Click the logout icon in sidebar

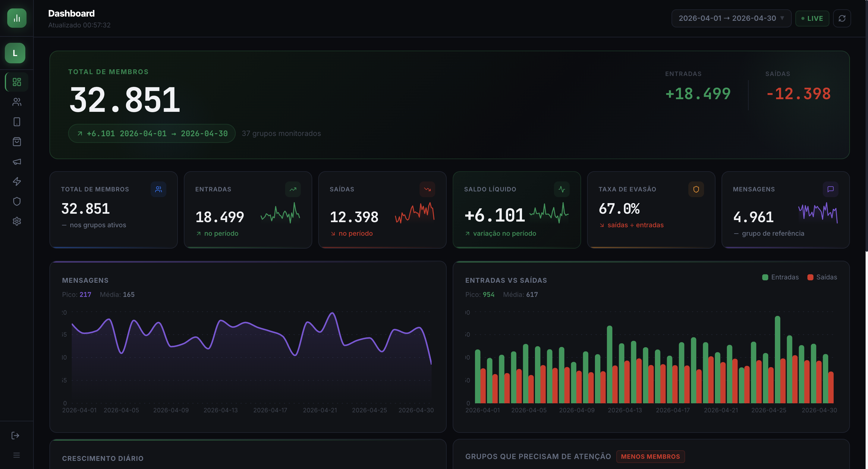pos(15,436)
